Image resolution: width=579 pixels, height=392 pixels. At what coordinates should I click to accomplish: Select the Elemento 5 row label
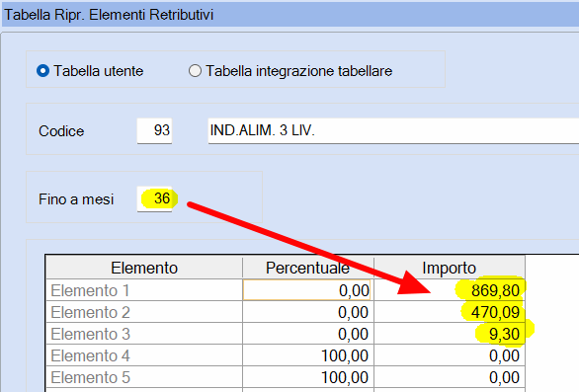(144, 377)
